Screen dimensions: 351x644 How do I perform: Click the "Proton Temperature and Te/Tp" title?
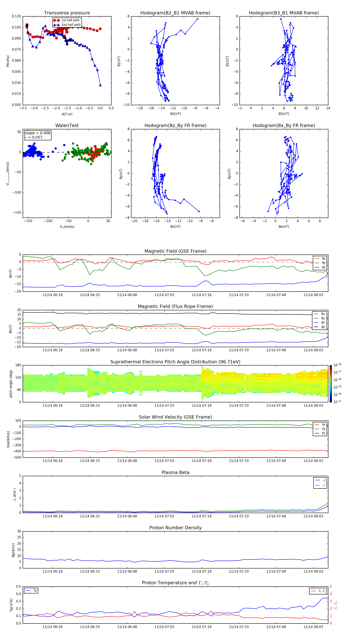[x=175, y=583]
